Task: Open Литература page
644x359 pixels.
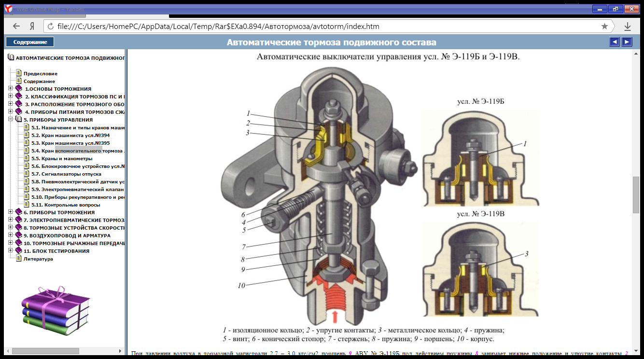Action: (x=38, y=259)
